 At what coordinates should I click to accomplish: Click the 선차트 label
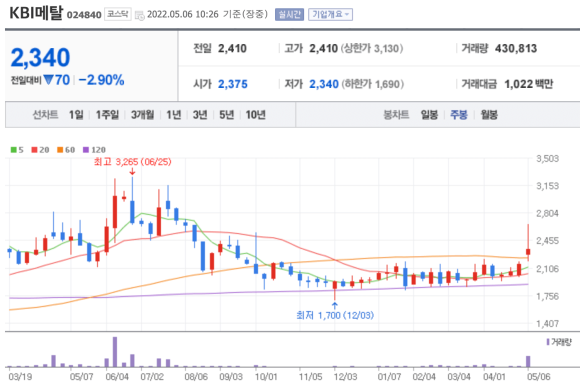pyautogui.click(x=45, y=115)
